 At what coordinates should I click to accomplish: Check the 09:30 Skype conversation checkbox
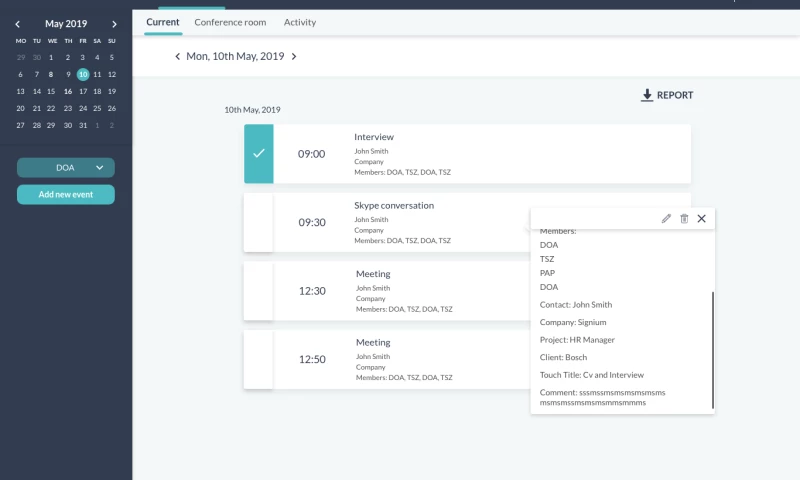click(259, 222)
